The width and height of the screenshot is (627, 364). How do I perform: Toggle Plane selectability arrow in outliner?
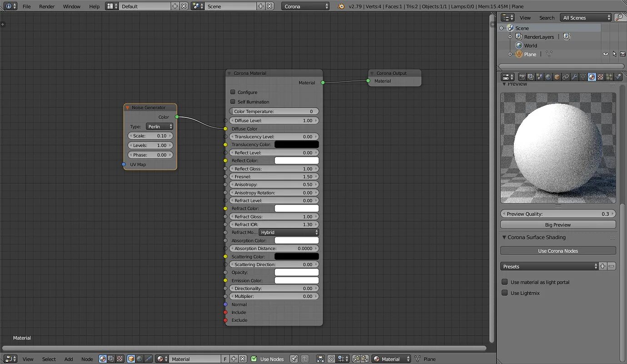click(x=614, y=54)
